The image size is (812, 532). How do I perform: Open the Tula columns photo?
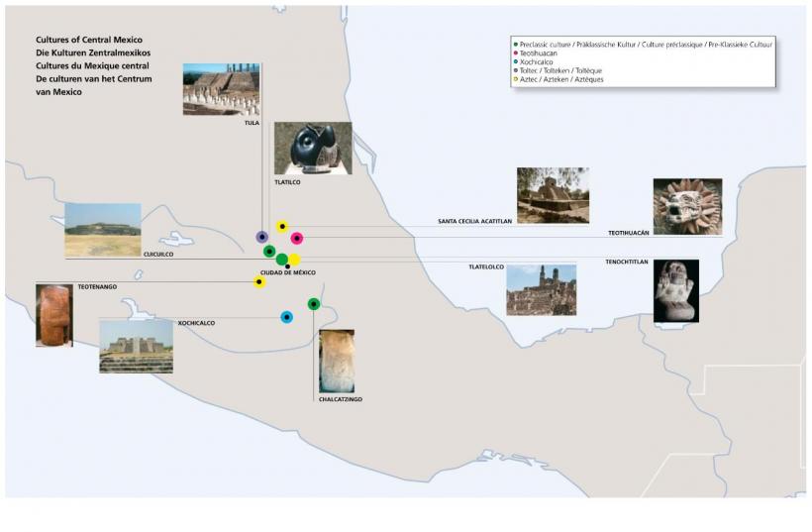coord(221,90)
